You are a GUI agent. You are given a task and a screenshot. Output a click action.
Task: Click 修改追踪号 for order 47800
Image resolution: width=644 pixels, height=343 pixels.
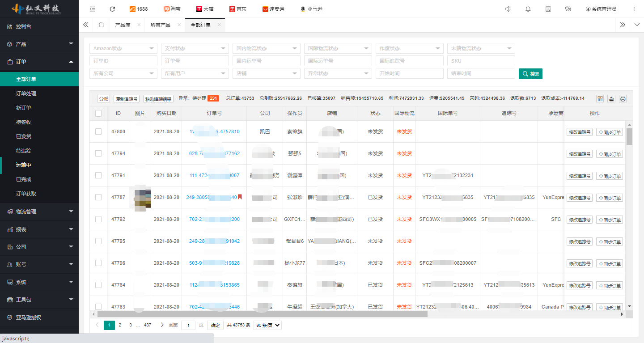point(579,132)
